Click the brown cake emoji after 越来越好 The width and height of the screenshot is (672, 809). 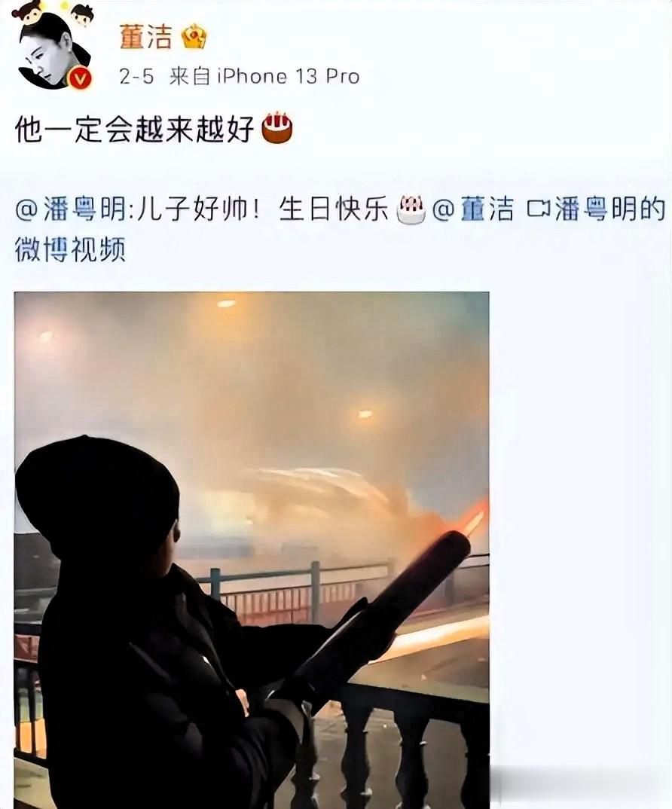pos(277,127)
